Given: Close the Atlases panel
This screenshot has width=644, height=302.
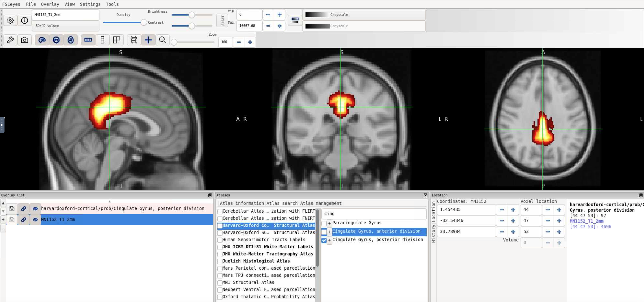Looking at the screenshot, I should 425,195.
